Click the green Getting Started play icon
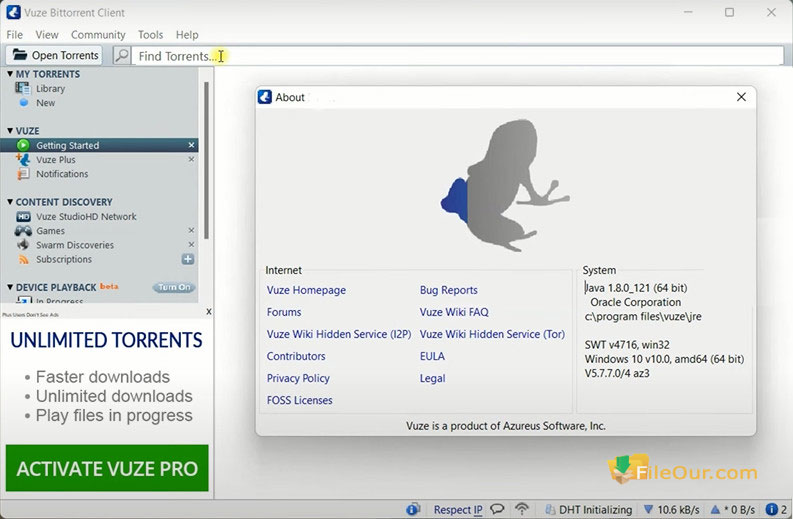This screenshot has height=519, width=793. click(23, 145)
